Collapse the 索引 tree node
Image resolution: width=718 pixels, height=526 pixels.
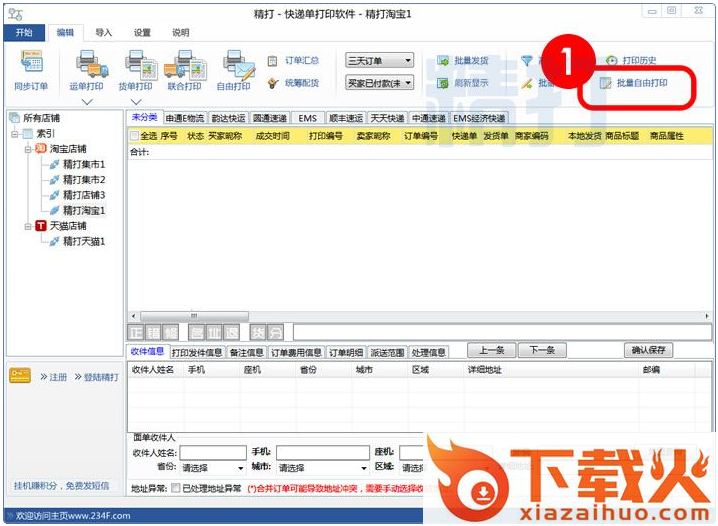[x=15, y=134]
